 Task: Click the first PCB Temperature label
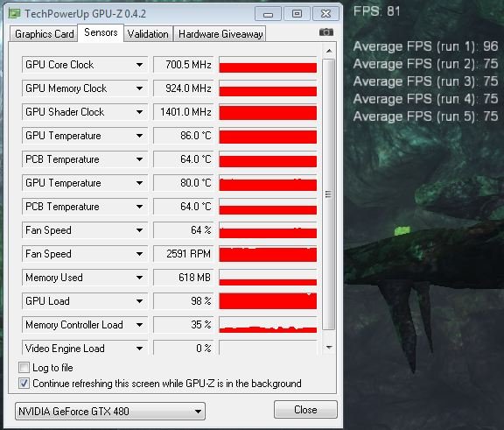(62, 159)
